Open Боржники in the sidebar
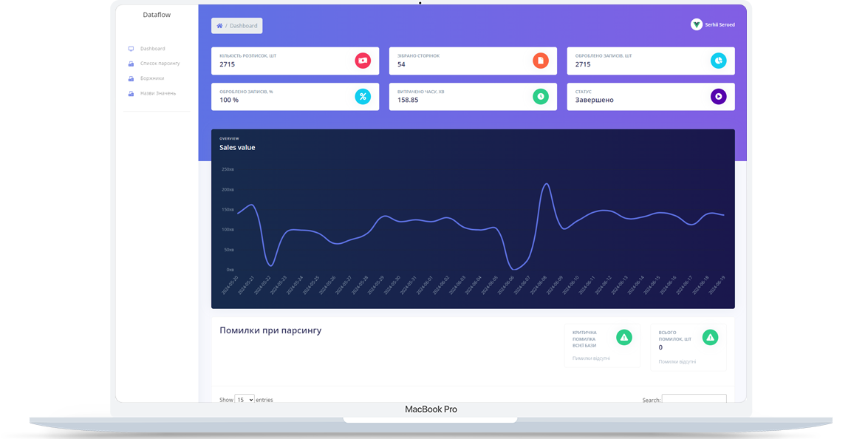868x439 pixels. (x=151, y=78)
